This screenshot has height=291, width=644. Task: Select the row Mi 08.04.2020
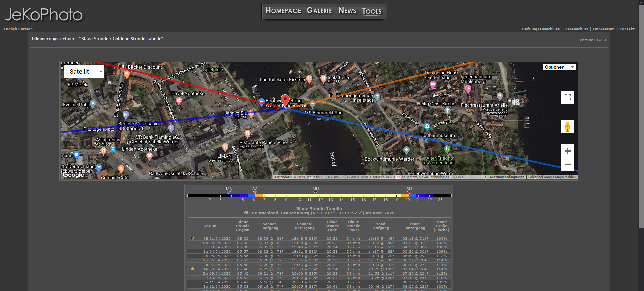[x=319, y=269]
